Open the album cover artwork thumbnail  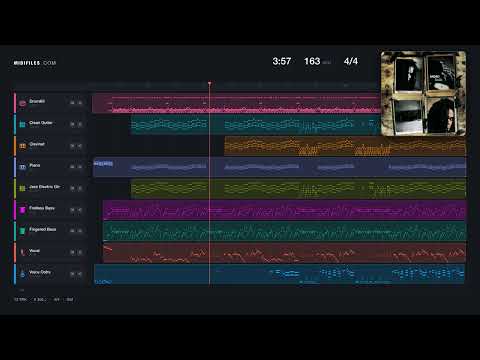coord(423,93)
